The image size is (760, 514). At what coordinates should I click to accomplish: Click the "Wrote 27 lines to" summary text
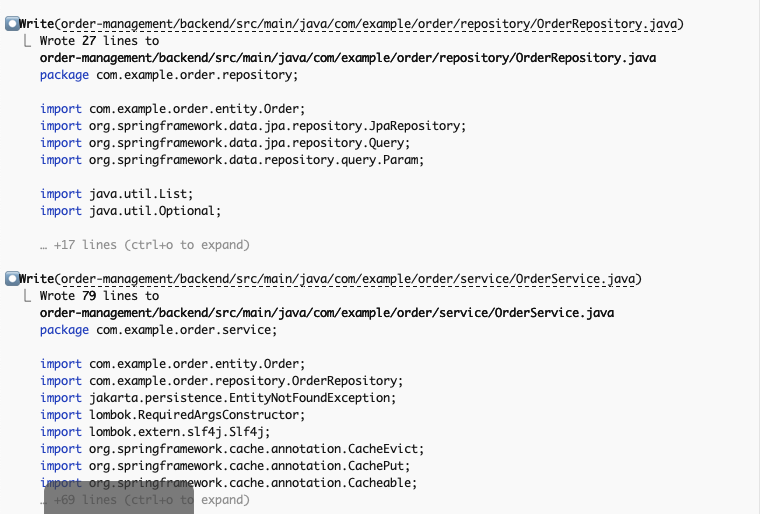click(x=99, y=41)
